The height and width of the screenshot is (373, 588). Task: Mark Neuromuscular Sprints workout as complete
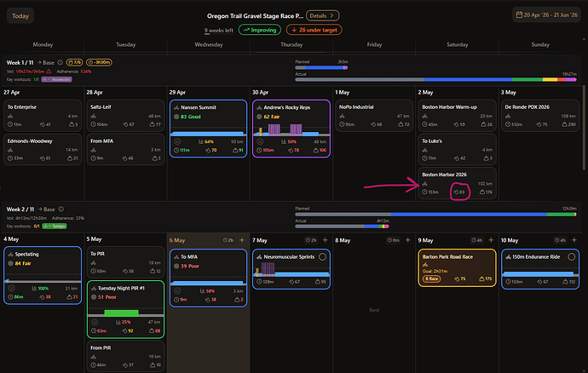(x=322, y=257)
